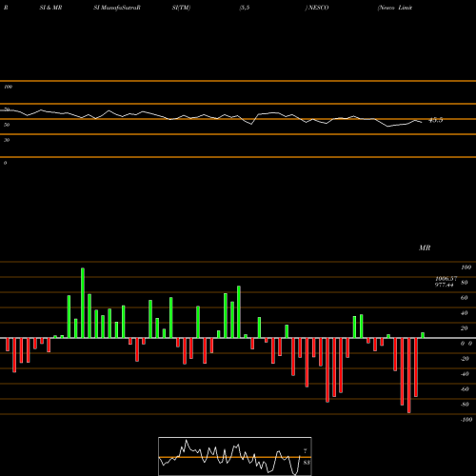476x476 pixels.
Task: Click the 'SI & MR' header label
Action: [x=50, y=8]
